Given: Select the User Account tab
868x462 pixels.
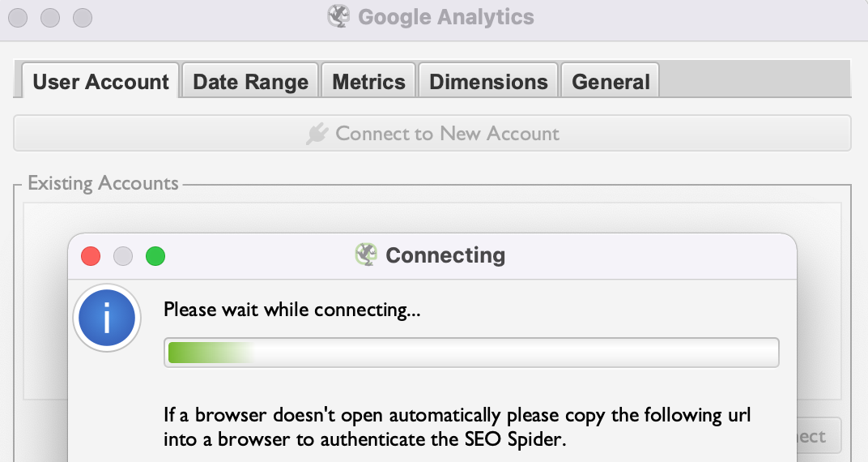Looking at the screenshot, I should tap(100, 81).
